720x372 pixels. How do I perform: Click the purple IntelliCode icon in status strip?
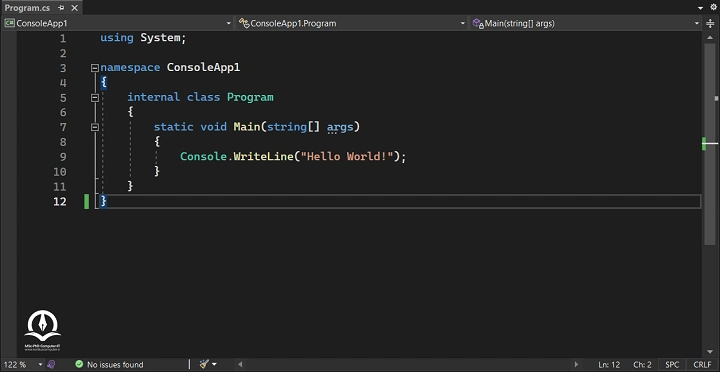point(51,365)
